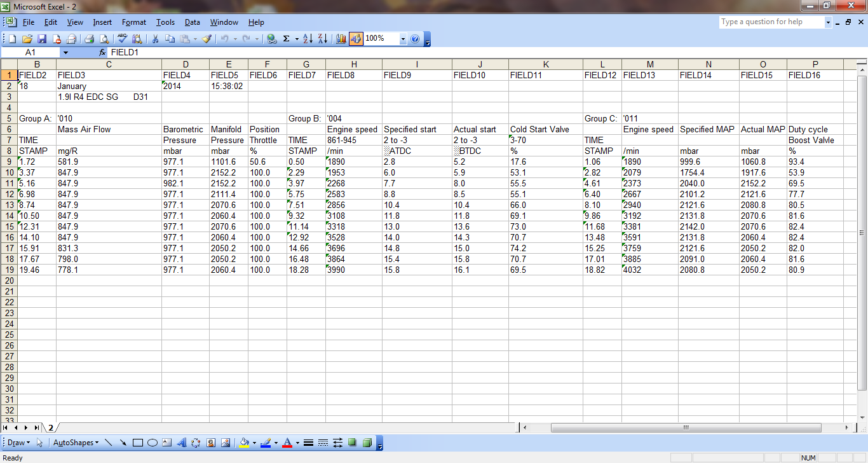Open Print Preview from the toolbar
The width and height of the screenshot is (868, 463).
[x=104, y=39]
